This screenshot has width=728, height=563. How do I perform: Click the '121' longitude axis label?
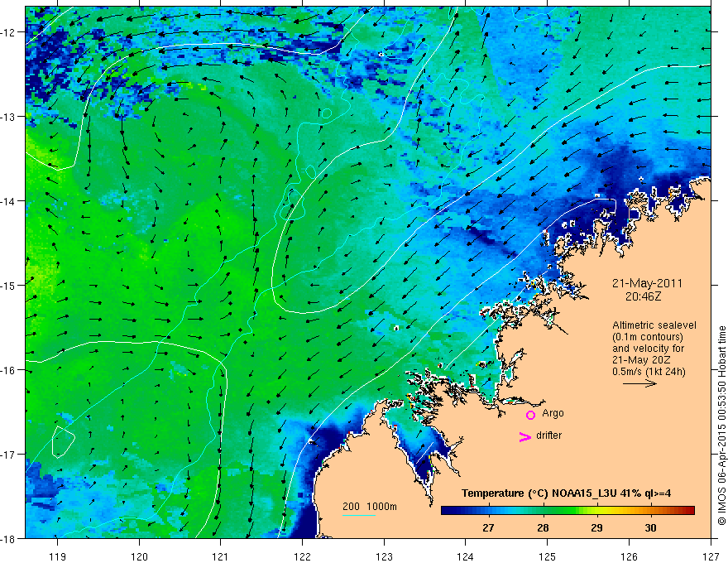coord(221,556)
